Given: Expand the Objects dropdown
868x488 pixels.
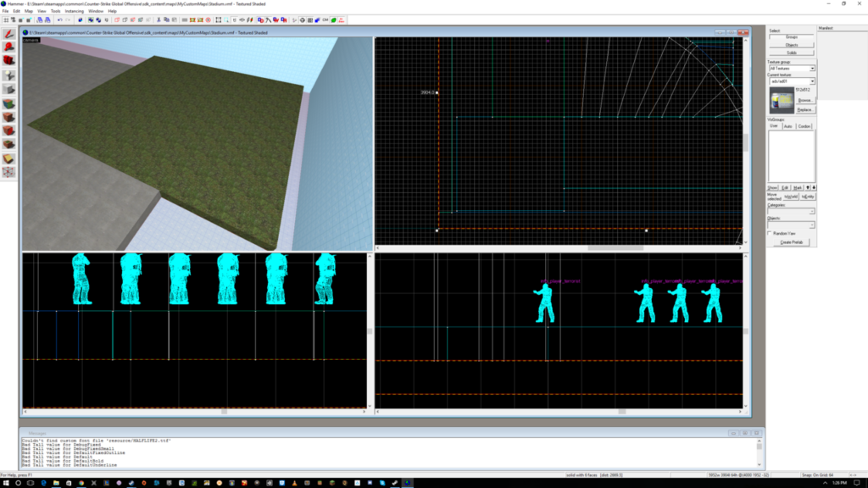Looking at the screenshot, I should [812, 225].
